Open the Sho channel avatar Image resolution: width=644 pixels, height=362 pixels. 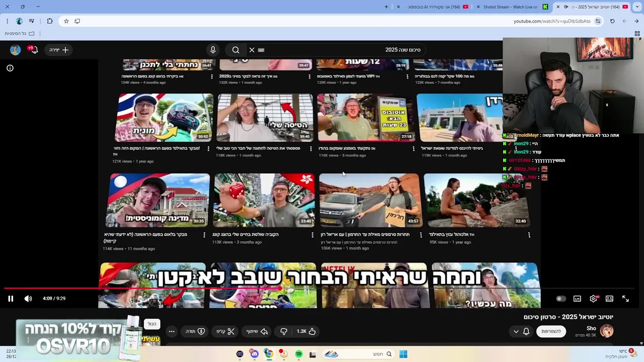[x=607, y=331]
